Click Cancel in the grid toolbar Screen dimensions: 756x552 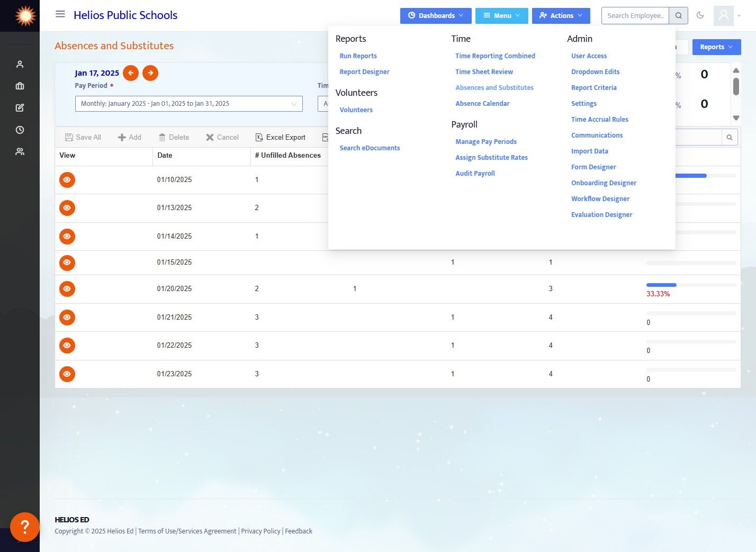pos(222,138)
